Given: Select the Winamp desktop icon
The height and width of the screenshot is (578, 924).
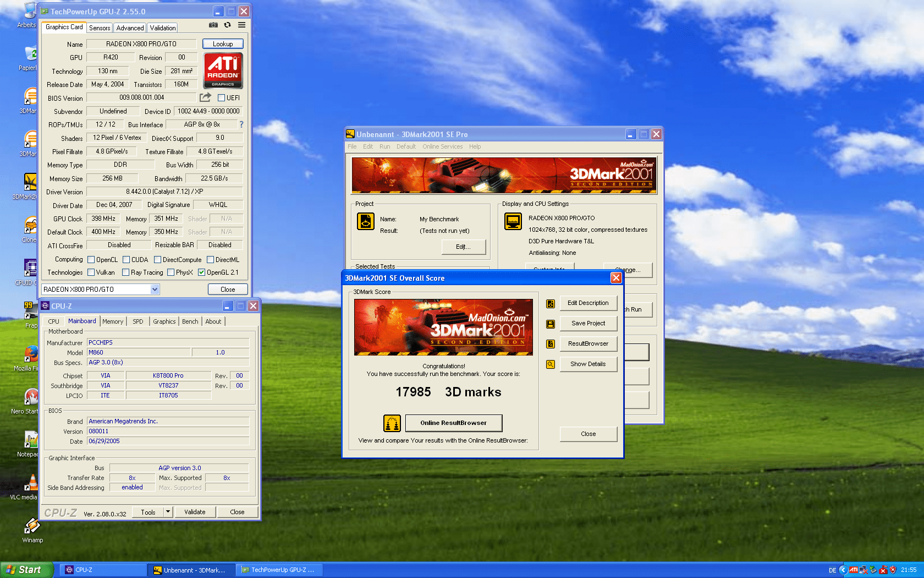Looking at the screenshot, I should coord(32,530).
